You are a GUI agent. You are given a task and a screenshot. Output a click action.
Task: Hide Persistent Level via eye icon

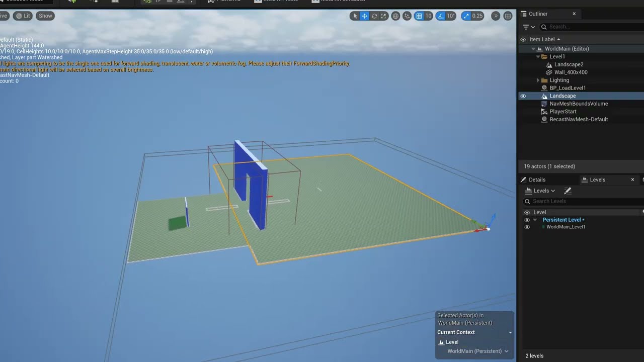pos(527,220)
